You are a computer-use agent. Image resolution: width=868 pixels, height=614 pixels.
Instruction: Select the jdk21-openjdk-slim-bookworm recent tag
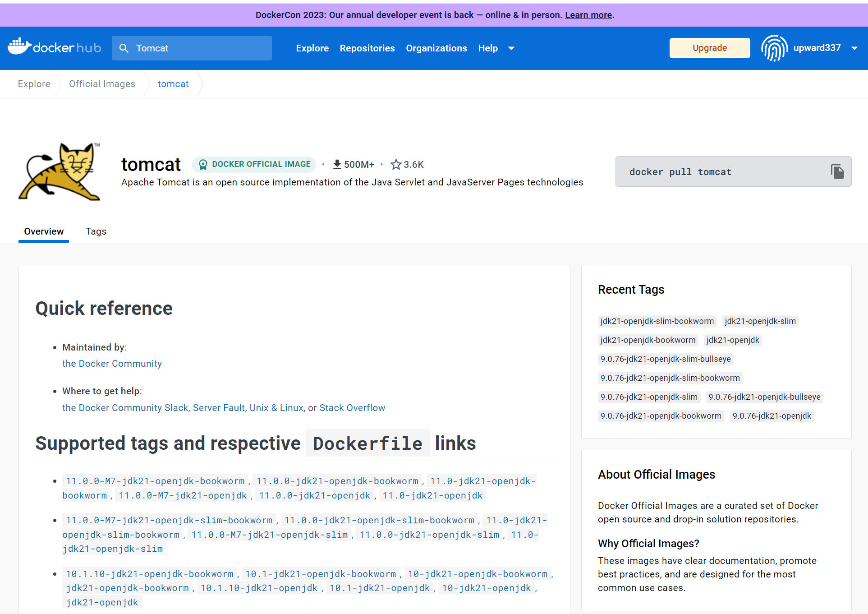657,321
